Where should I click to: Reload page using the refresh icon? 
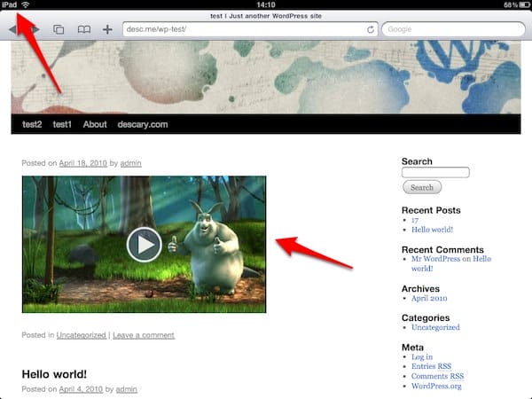point(370,29)
